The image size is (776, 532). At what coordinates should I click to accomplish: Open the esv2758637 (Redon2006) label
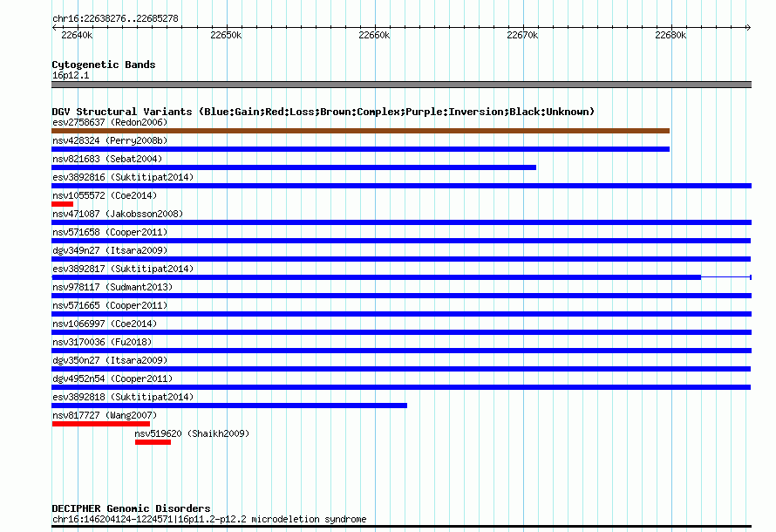click(x=110, y=122)
